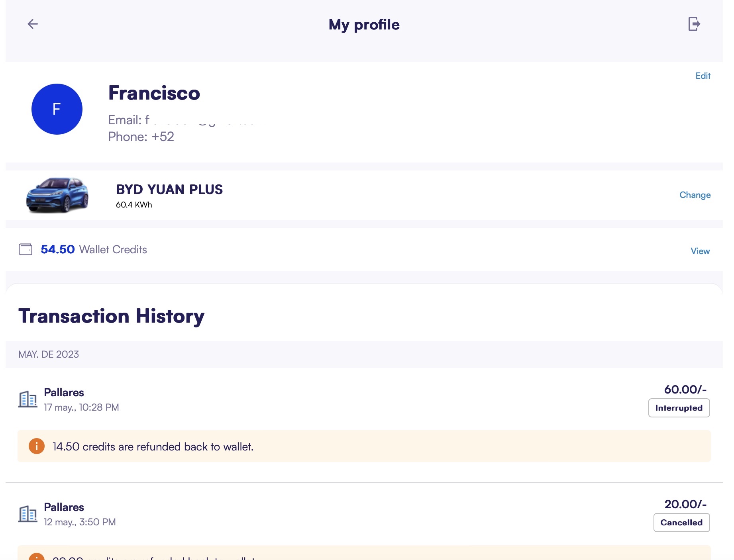Select the My profile title
Viewport: 734px width, 560px height.
[364, 24]
